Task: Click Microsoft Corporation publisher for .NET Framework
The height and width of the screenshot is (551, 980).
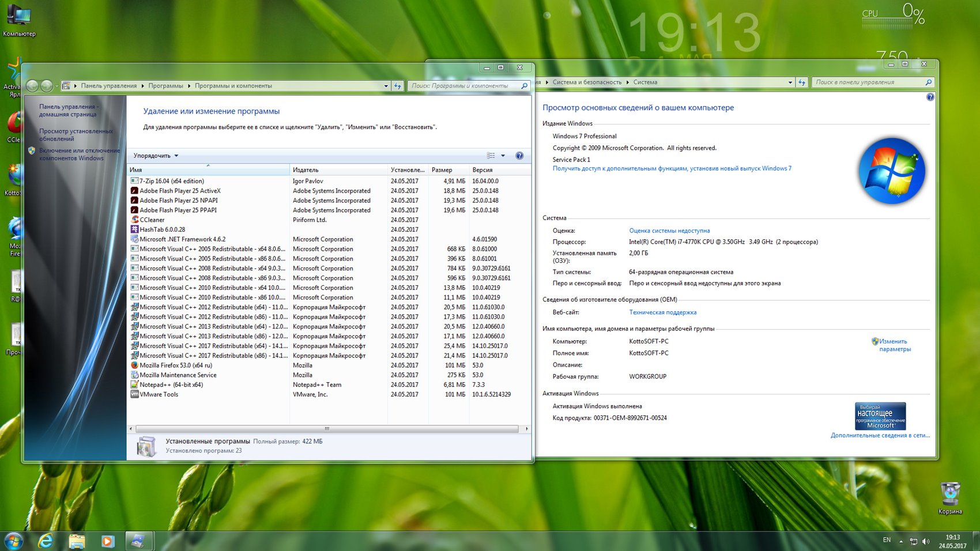Action: [323, 239]
